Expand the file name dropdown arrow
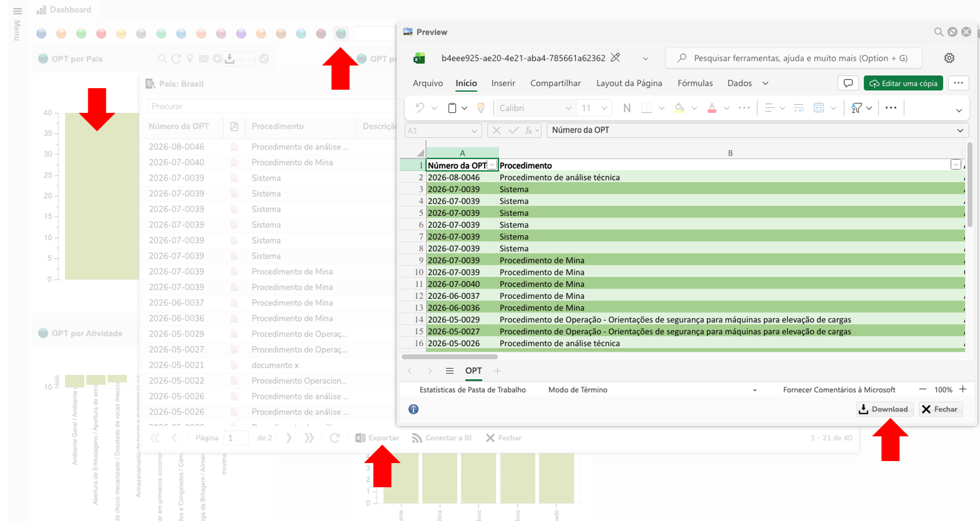Screen dimensions: 980x521 (x=645, y=58)
